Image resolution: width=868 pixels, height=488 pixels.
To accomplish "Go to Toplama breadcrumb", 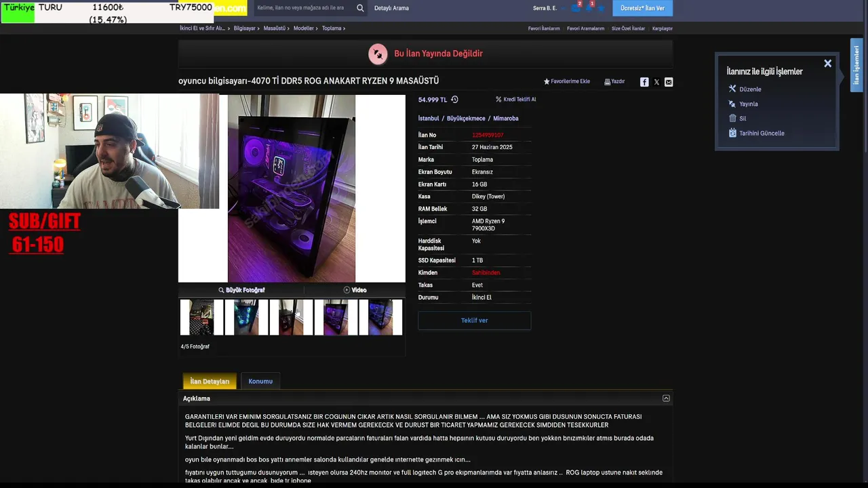I will pyautogui.click(x=332, y=28).
